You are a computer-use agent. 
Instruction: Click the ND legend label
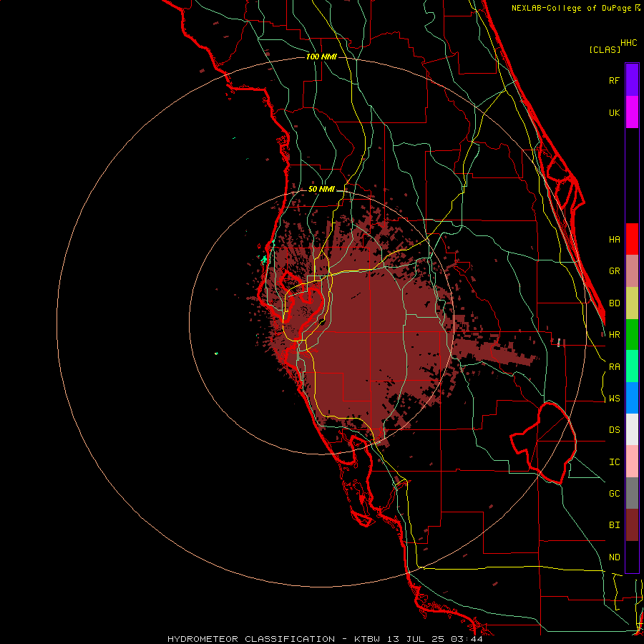coord(614,557)
